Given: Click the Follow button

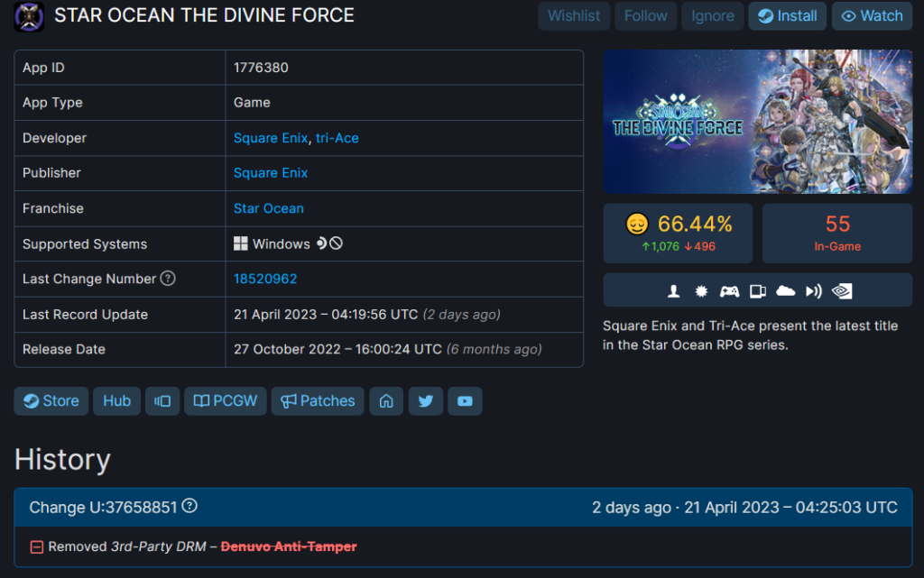Looking at the screenshot, I should coord(646,16).
